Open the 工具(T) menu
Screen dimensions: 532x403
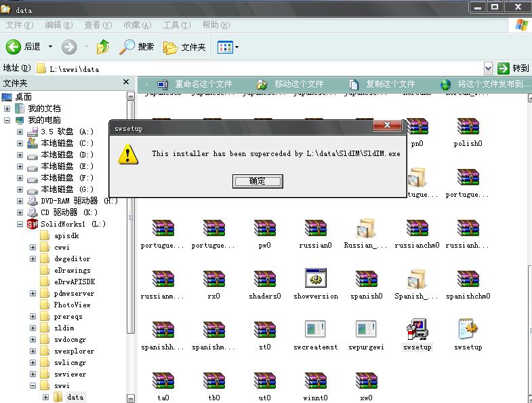pos(177,25)
